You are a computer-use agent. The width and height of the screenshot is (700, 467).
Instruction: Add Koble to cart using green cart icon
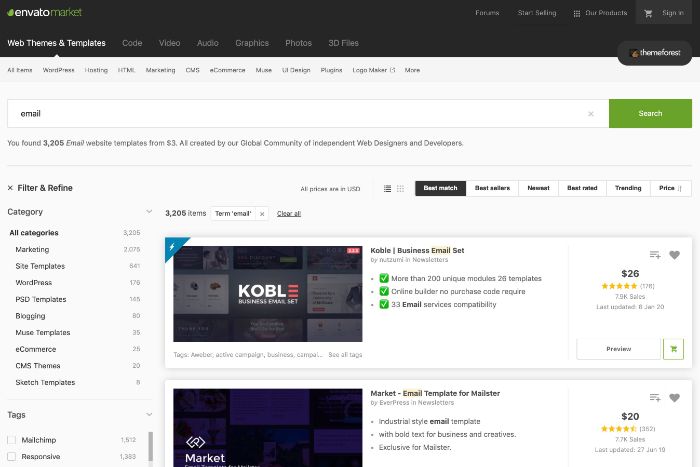(x=673, y=349)
